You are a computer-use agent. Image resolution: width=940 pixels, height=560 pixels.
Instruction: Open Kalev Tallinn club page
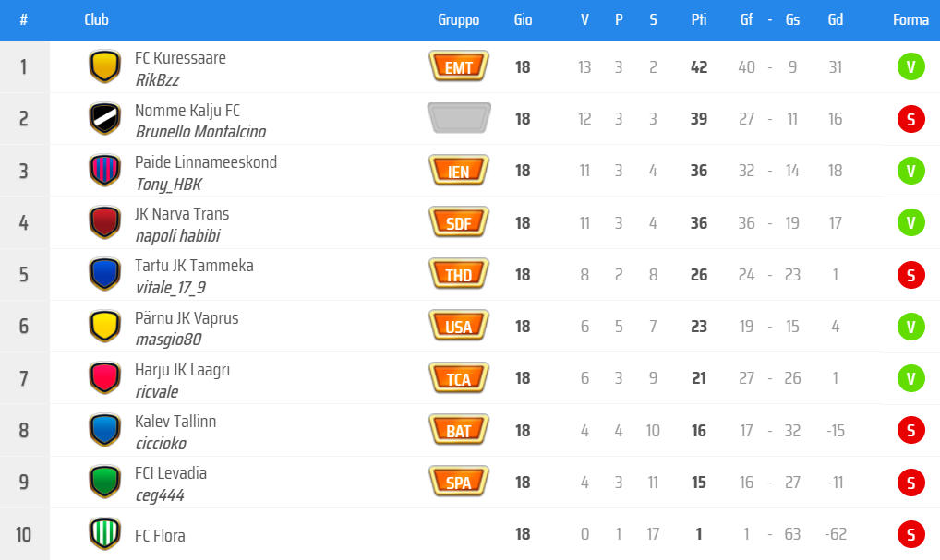[175, 422]
